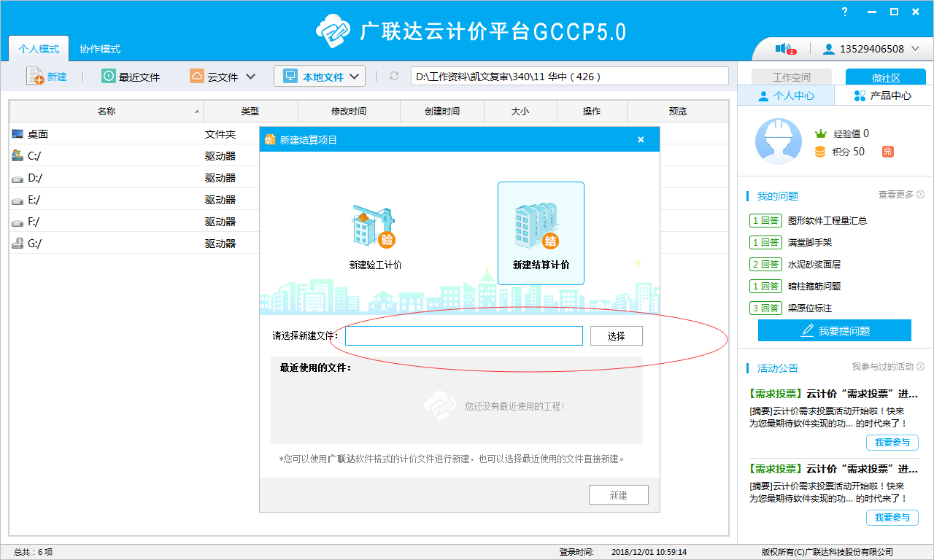Switch to 工作空间 tab
The image size is (934, 560).
pyautogui.click(x=792, y=77)
